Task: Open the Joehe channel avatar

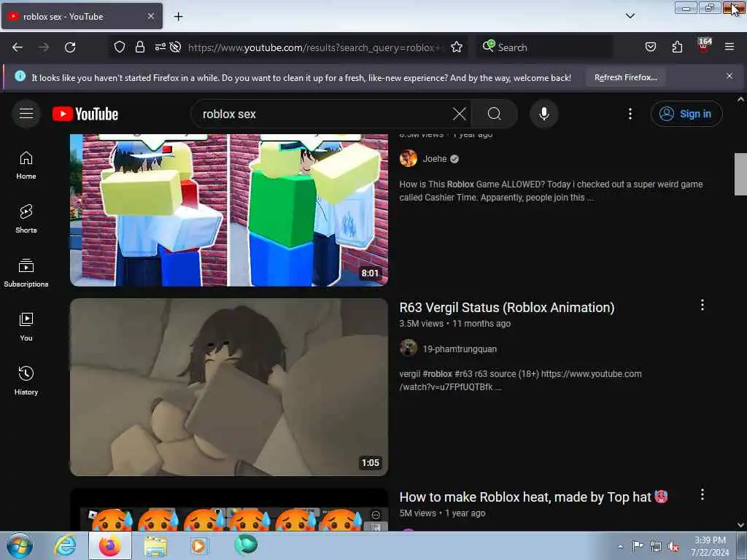Action: pyautogui.click(x=409, y=158)
